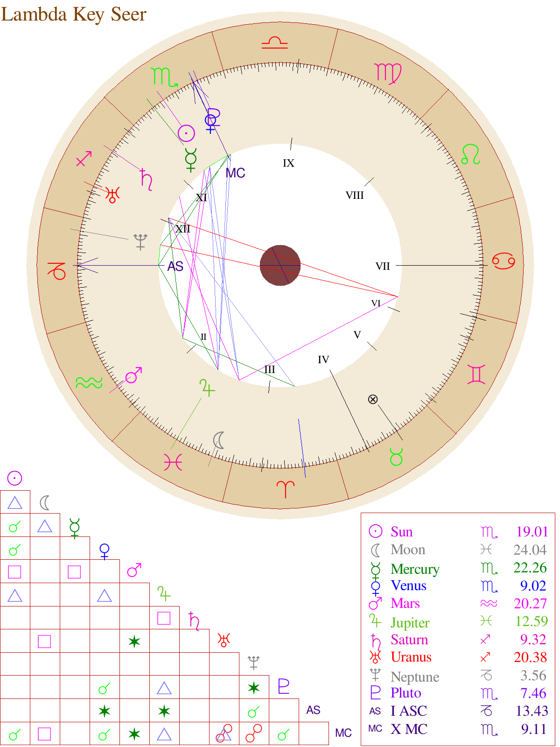This screenshot has width=560, height=747.
Task: Click the Venus name in the positions table
Action: coord(408,586)
